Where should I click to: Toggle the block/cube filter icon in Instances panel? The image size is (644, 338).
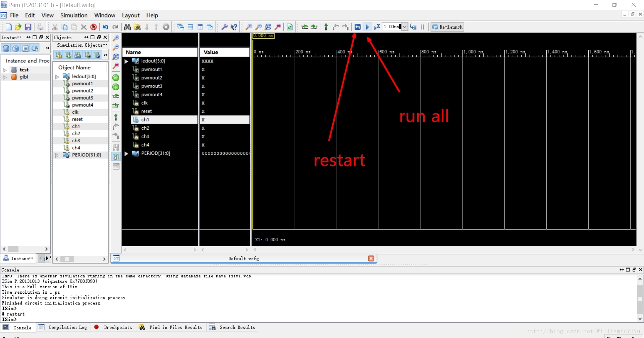tap(16, 48)
